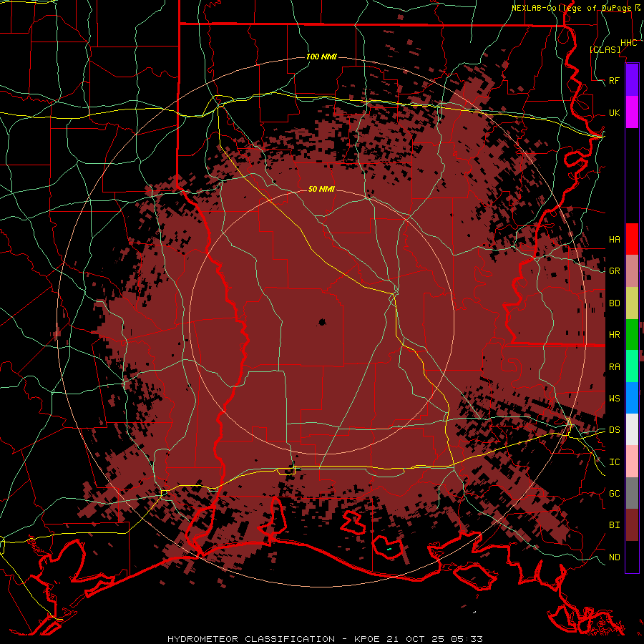
Task: Click the UK magenta legend swatch
Action: tap(632, 112)
